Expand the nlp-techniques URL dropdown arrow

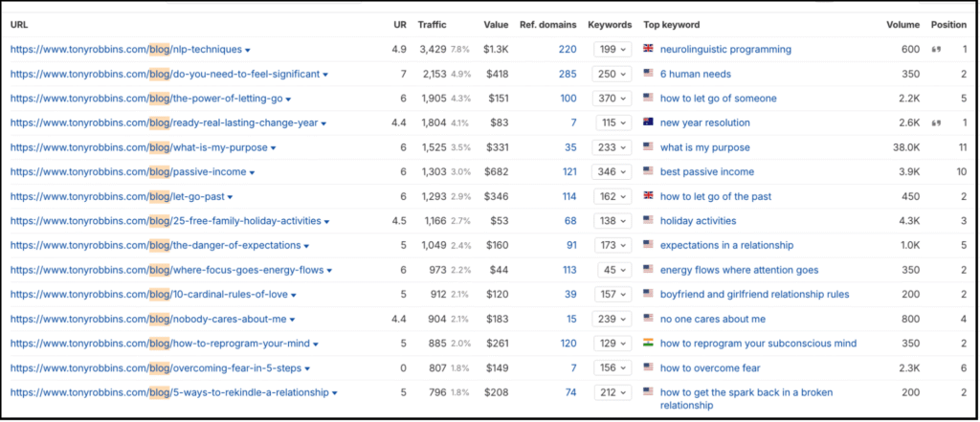[248, 50]
